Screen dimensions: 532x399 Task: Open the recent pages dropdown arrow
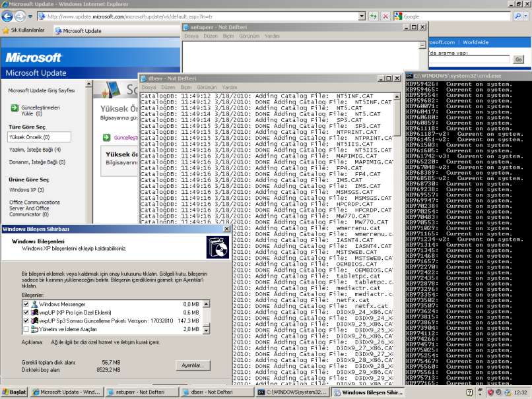click(x=30, y=16)
